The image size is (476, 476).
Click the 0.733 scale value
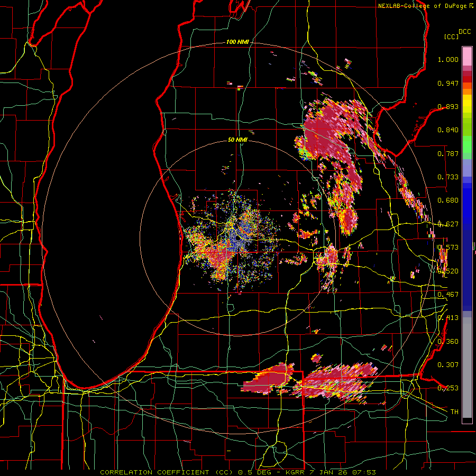coord(448,177)
